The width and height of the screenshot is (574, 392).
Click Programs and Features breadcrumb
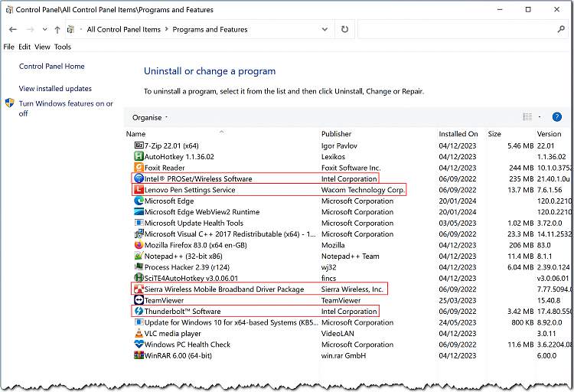[x=210, y=29]
